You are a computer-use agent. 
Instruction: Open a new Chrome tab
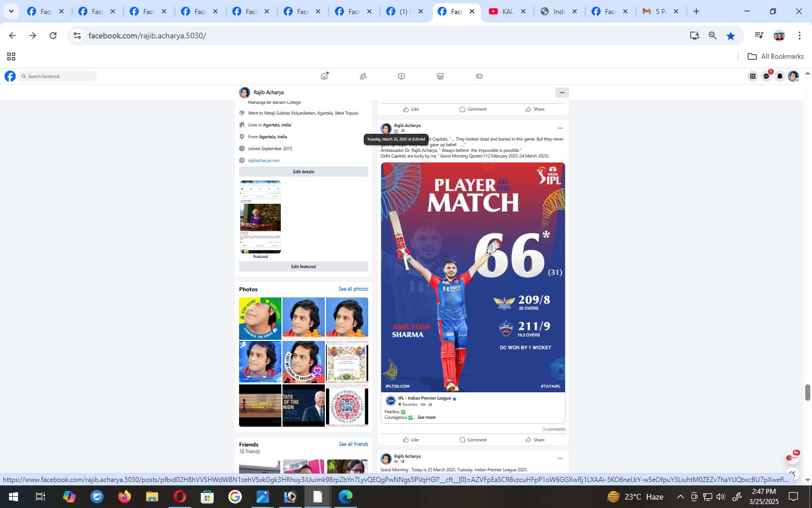click(696, 11)
